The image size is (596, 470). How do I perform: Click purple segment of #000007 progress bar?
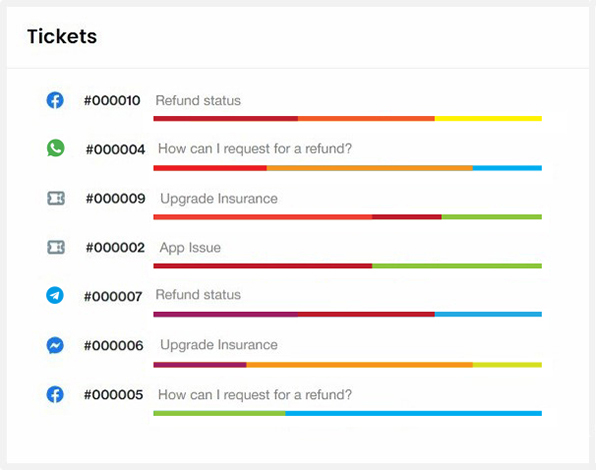[226, 314]
